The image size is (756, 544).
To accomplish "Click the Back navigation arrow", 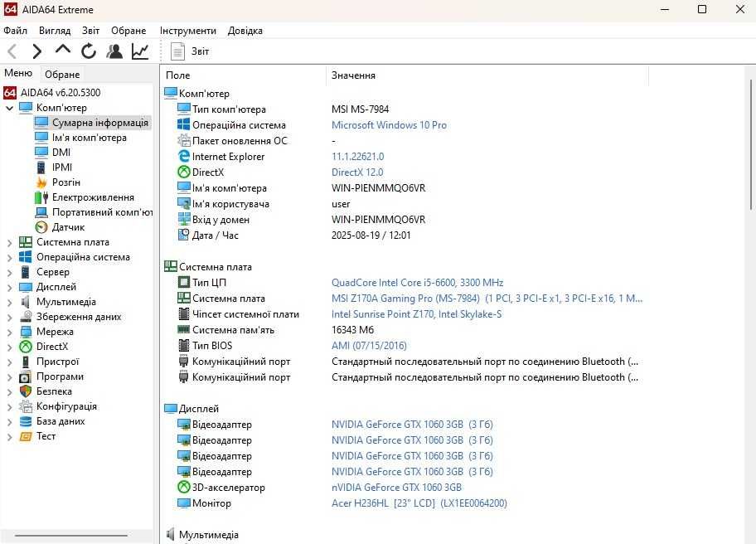I will pos(12,51).
